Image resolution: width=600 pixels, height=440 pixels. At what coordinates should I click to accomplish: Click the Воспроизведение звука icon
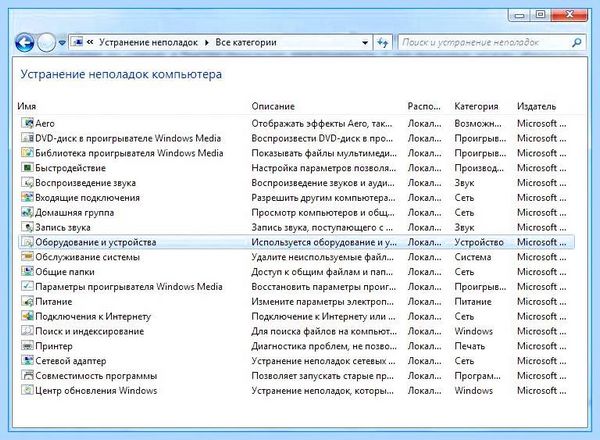(27, 183)
